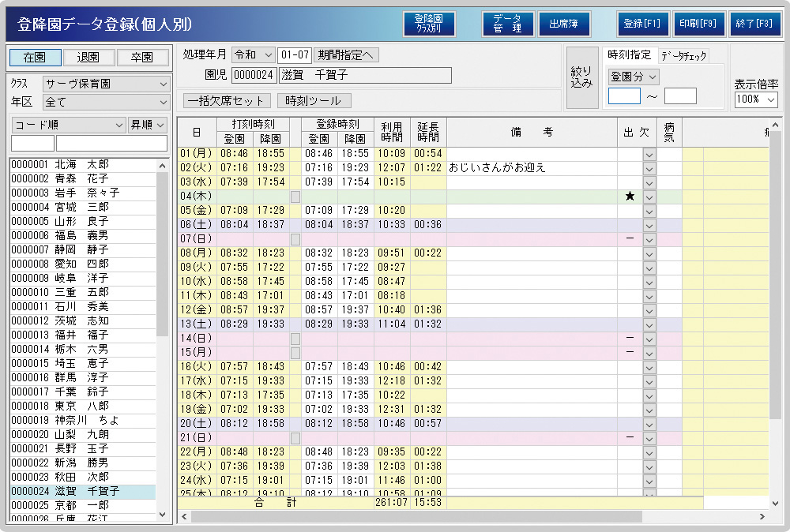Switch to the 退園 status filter
This screenshot has height=532, width=790.
[x=88, y=58]
